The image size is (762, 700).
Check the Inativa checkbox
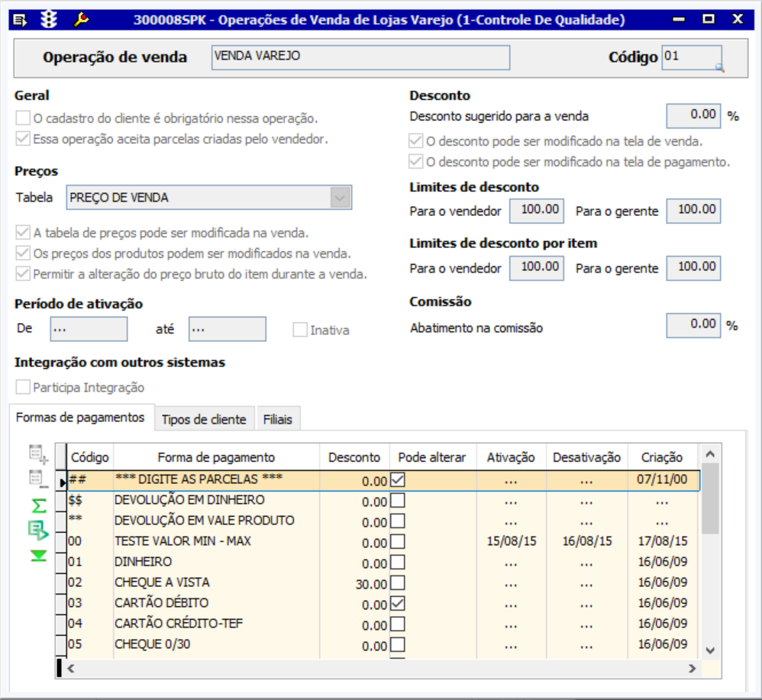300,330
